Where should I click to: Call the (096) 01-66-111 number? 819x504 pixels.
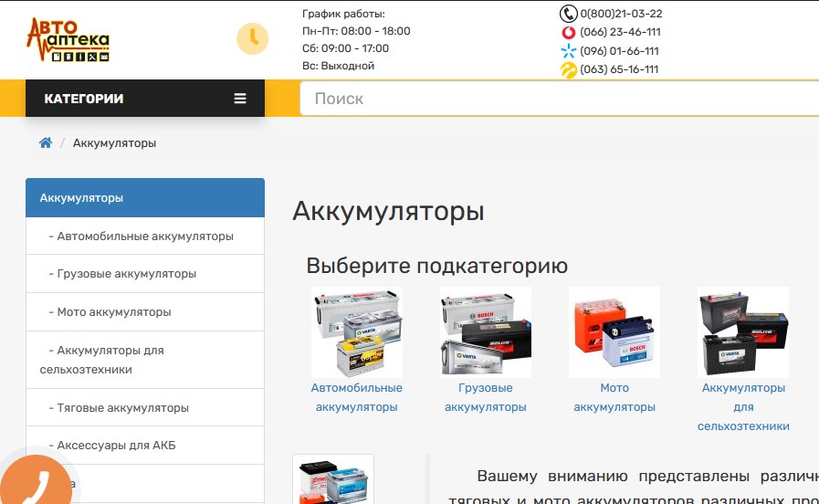pyautogui.click(x=619, y=51)
